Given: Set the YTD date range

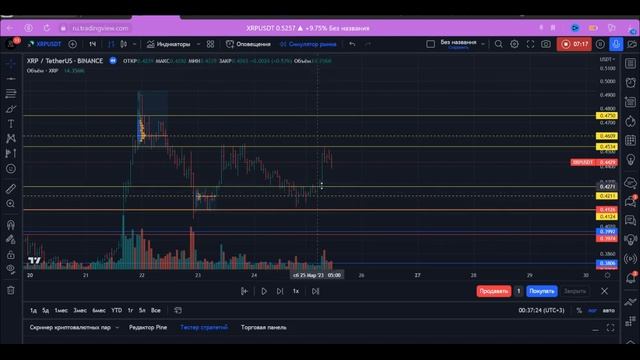Looking at the screenshot, I should (x=116, y=310).
